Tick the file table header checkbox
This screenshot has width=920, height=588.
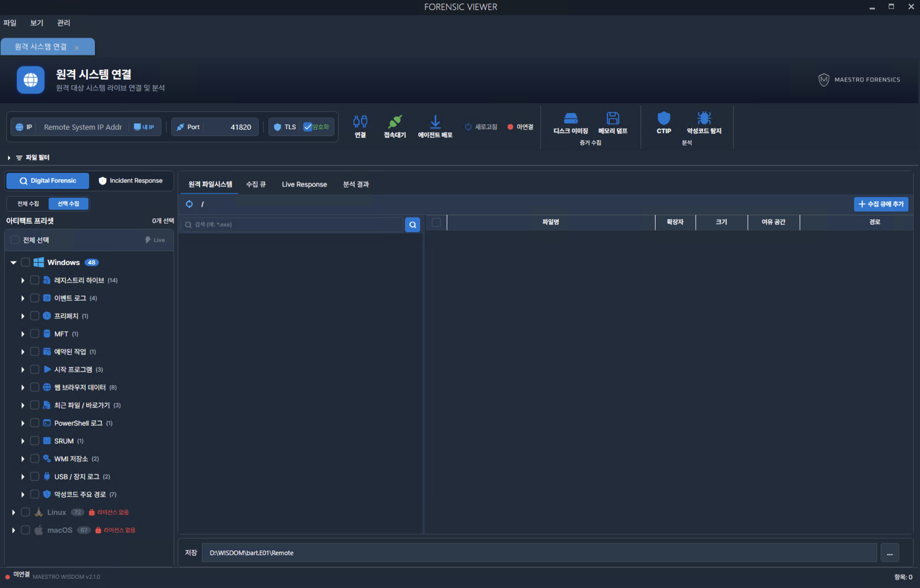(436, 222)
